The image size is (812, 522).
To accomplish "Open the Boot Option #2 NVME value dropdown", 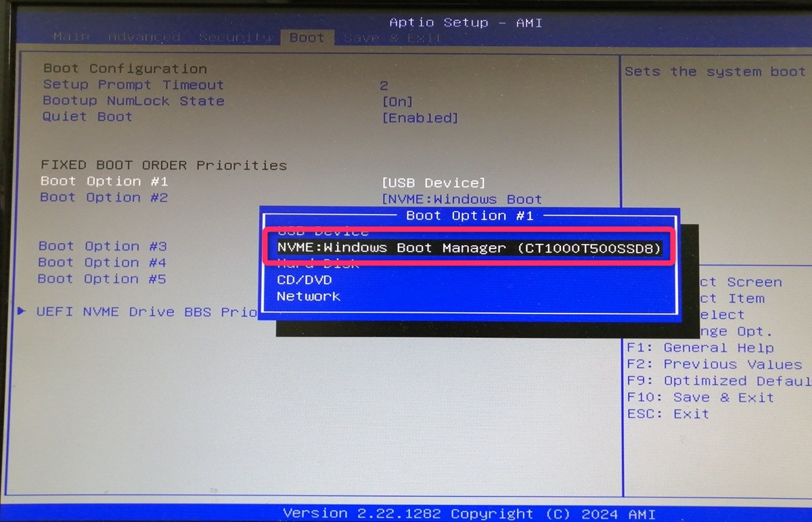I will click(x=462, y=199).
